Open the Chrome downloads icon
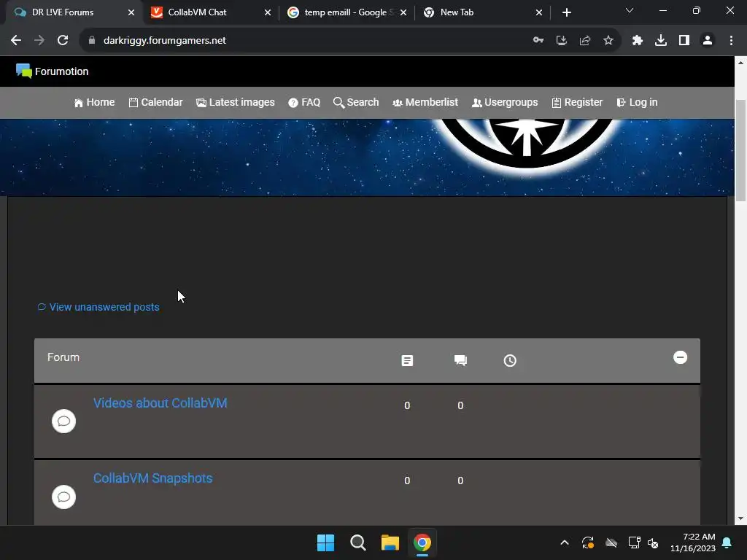The width and height of the screenshot is (747, 560). coord(661,41)
